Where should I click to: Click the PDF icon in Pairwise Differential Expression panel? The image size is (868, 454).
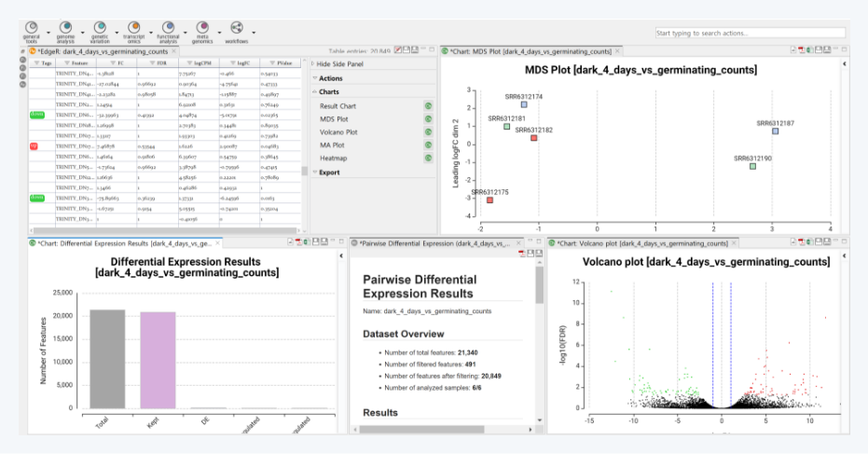point(521,254)
